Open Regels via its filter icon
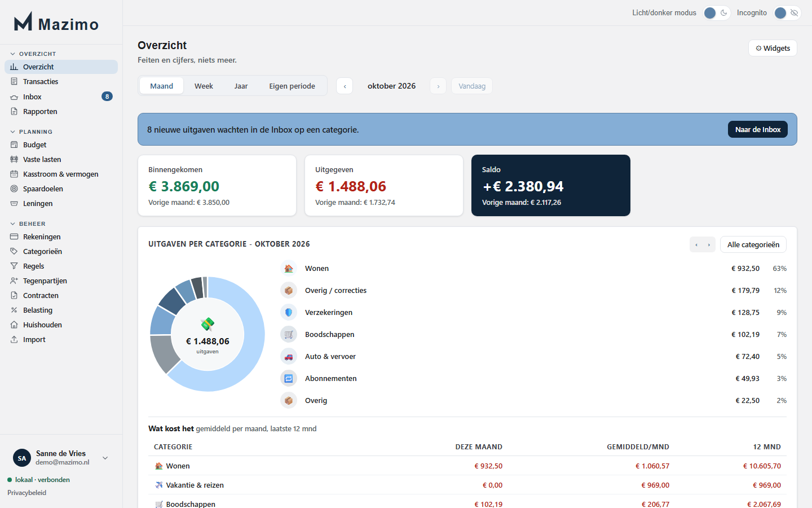Image resolution: width=812 pixels, height=508 pixels. [14, 266]
